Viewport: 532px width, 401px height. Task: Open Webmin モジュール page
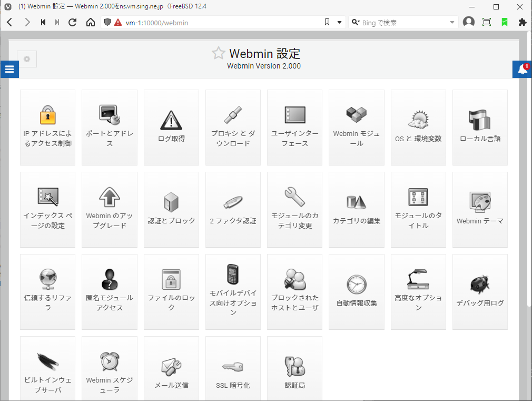coord(357,128)
